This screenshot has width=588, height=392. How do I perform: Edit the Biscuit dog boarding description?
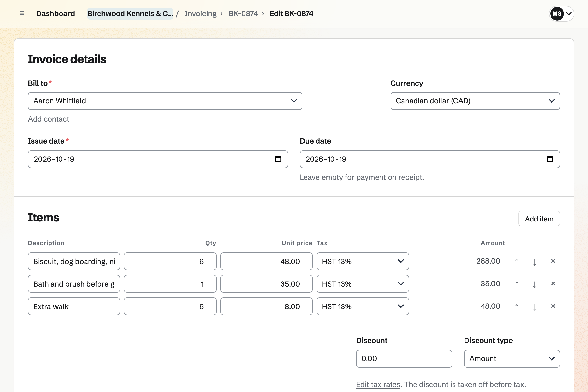click(x=74, y=261)
